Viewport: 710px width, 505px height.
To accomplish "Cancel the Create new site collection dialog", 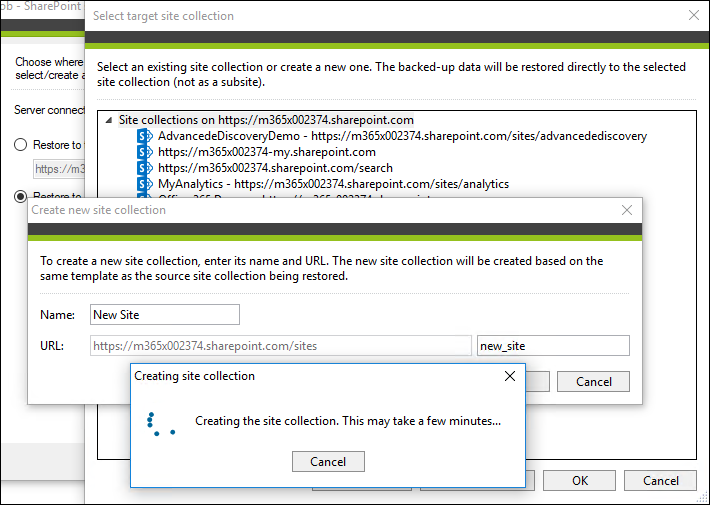I will pos(593,381).
